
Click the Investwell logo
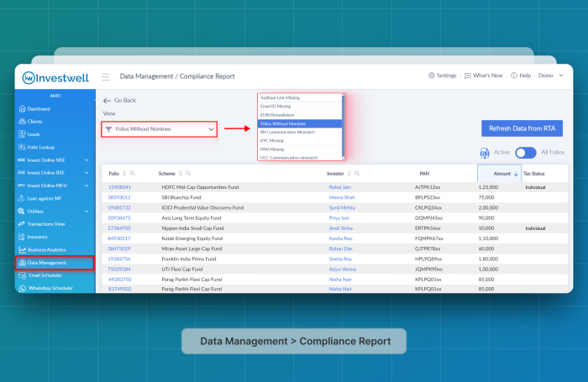[55, 78]
